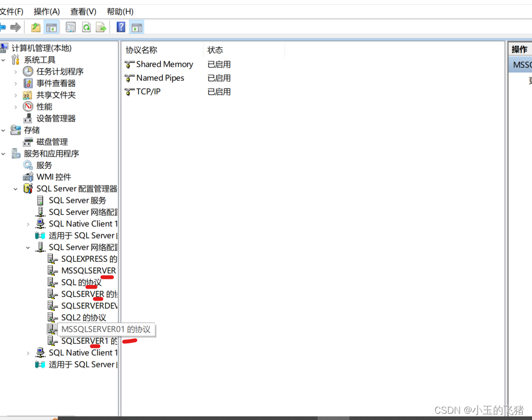Select 设备管理器 in the sidebar
The width and height of the screenshot is (532, 420).
(x=55, y=118)
